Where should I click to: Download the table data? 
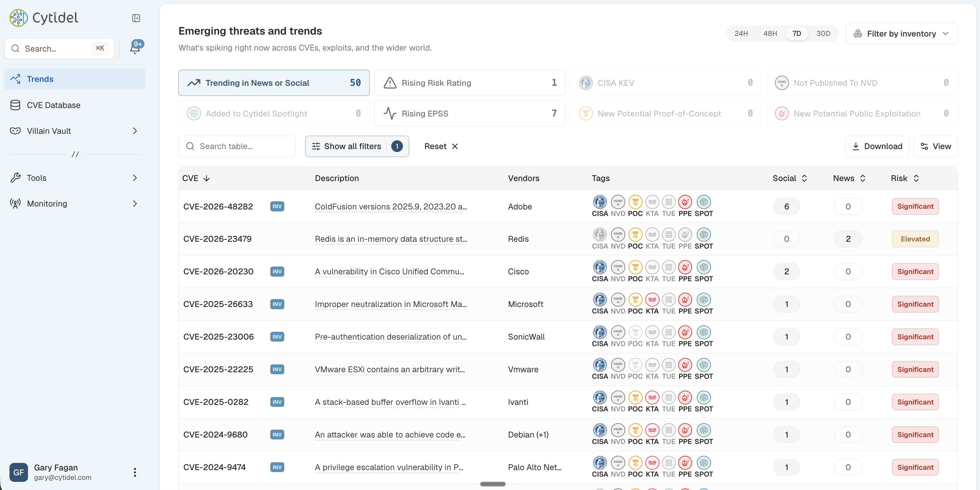(x=877, y=146)
